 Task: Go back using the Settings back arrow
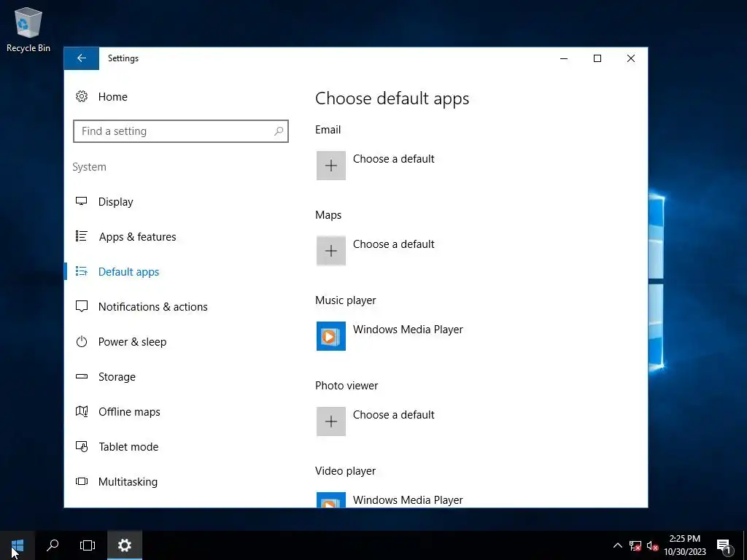(82, 58)
